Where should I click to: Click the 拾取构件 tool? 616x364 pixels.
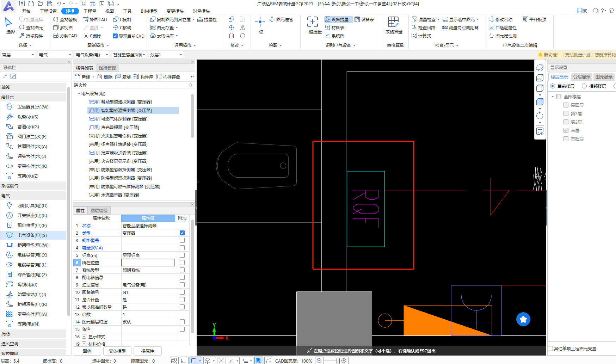point(31,36)
